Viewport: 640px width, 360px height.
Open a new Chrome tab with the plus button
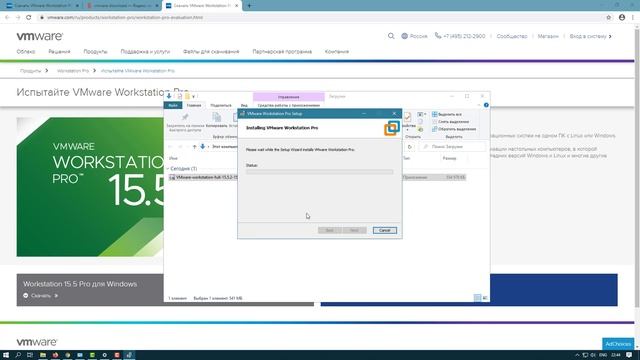pyautogui.click(x=249, y=6)
